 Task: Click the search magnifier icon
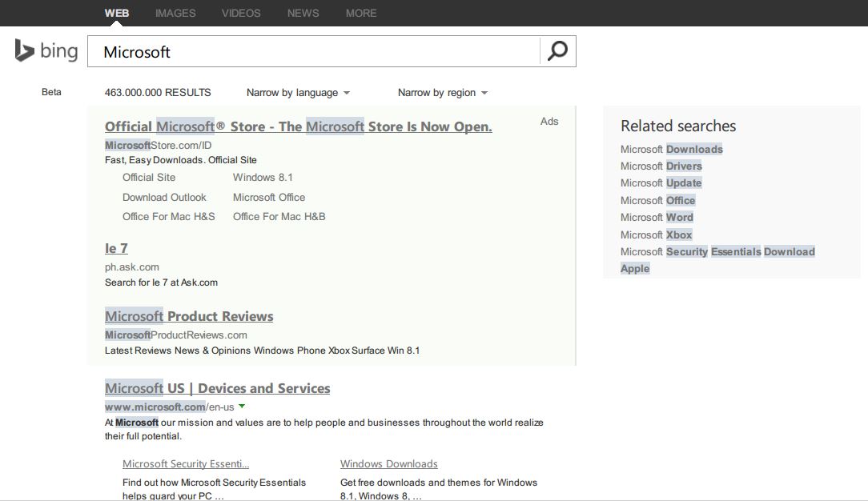[x=557, y=50]
